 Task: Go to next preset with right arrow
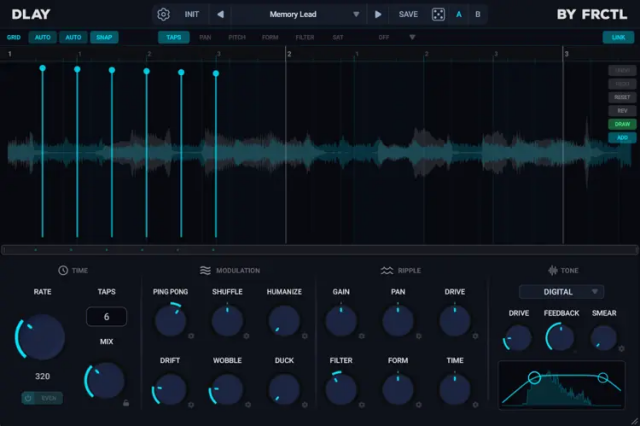point(378,14)
